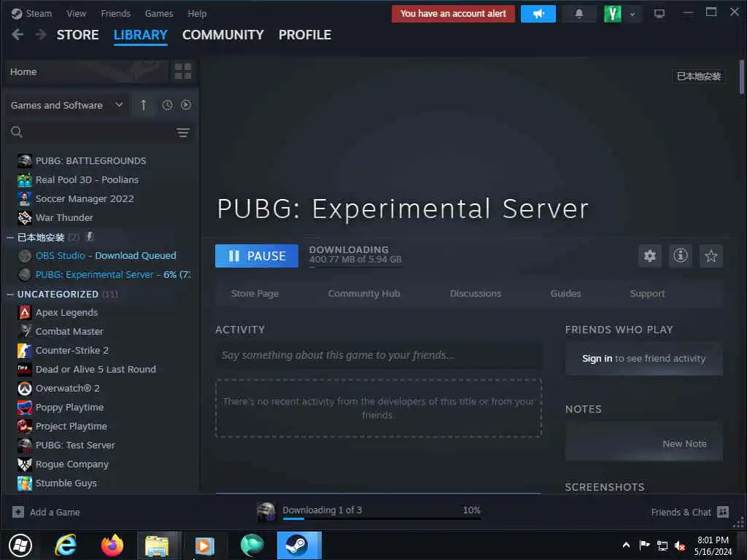747x560 pixels.
Task: Click the lightning icon beside 已本地安装
Action: [90, 236]
